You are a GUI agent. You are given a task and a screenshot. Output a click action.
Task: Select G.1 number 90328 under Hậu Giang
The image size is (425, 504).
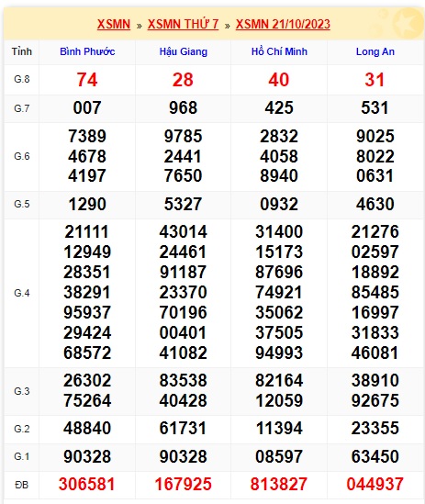coord(184,457)
